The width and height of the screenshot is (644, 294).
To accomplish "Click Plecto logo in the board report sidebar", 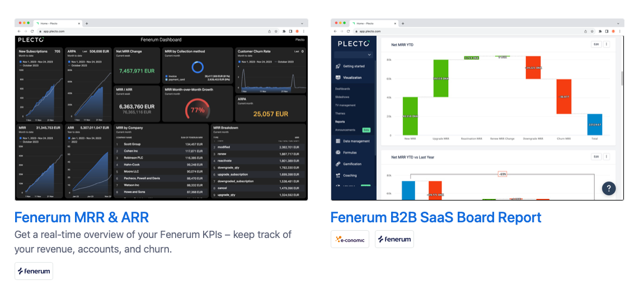I will [x=354, y=43].
